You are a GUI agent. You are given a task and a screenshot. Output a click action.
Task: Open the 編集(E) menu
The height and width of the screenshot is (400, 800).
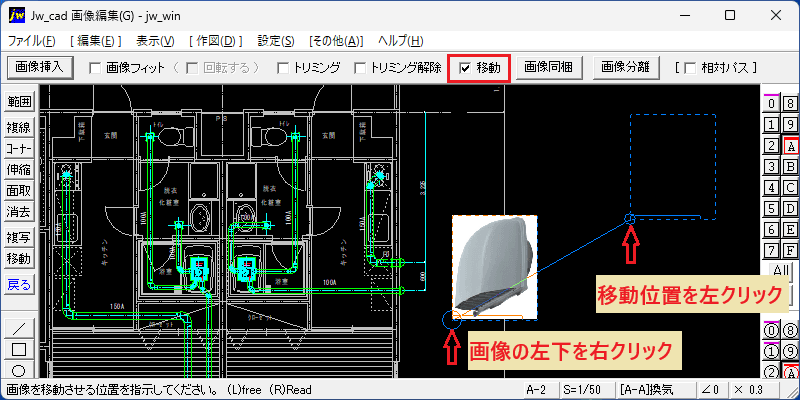tap(96, 41)
